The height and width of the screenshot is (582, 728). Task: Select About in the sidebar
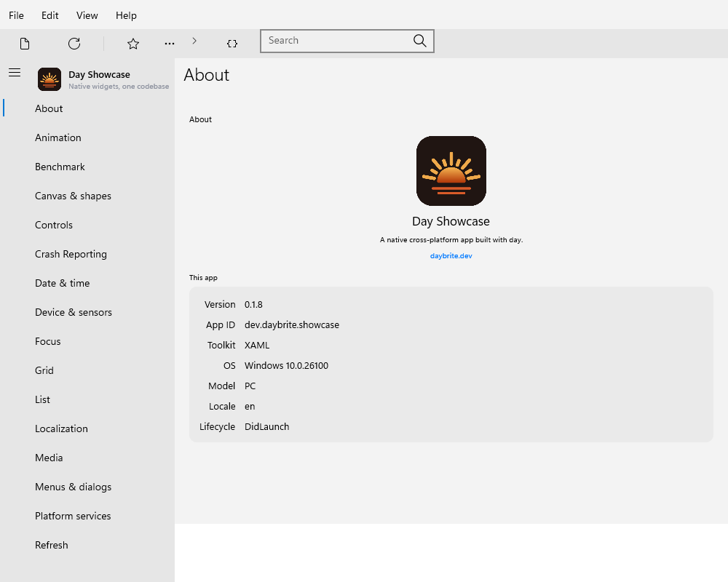[87, 108]
